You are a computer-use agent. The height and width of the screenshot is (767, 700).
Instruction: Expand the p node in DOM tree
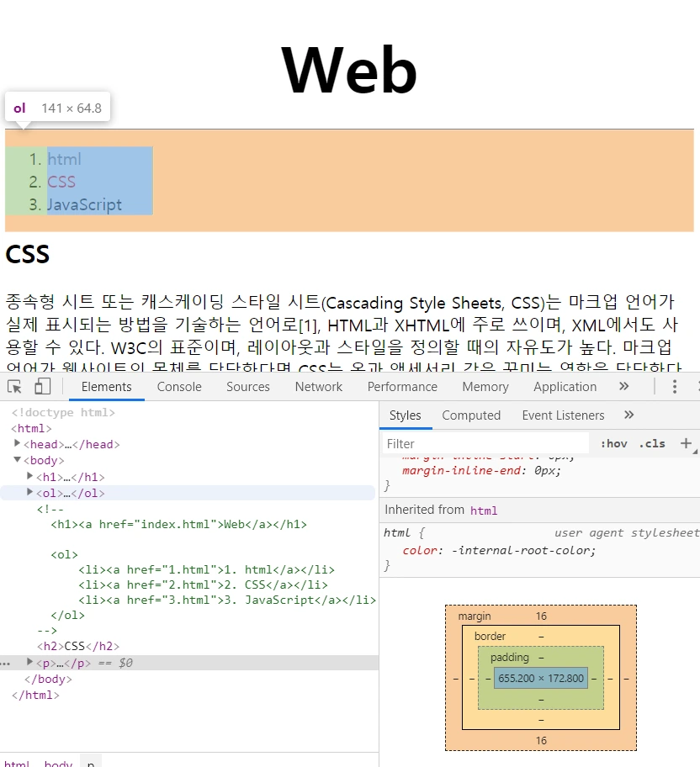coord(29,662)
